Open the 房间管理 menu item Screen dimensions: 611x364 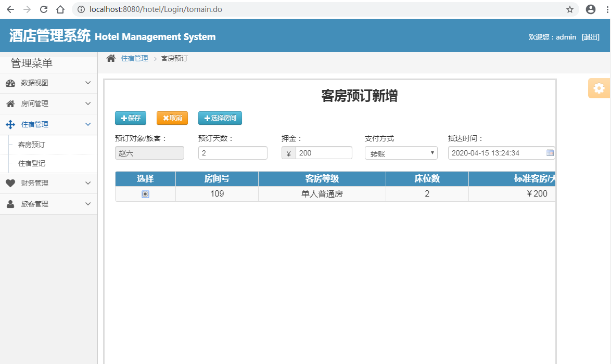coord(49,103)
